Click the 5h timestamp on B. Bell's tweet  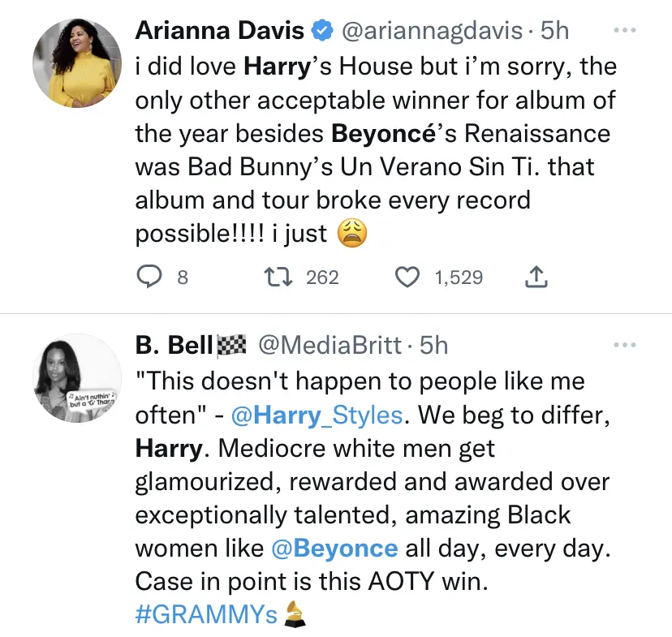(x=433, y=346)
